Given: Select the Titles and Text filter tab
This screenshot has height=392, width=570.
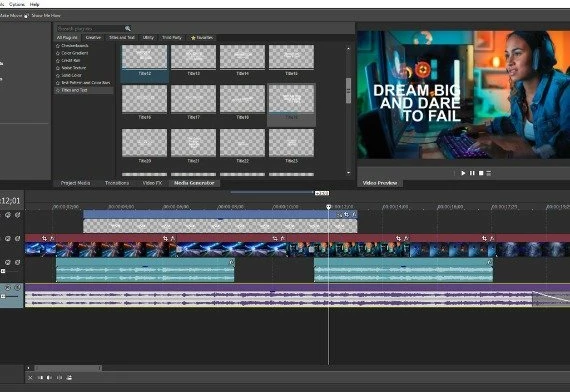Looking at the screenshot, I should tap(122, 37).
